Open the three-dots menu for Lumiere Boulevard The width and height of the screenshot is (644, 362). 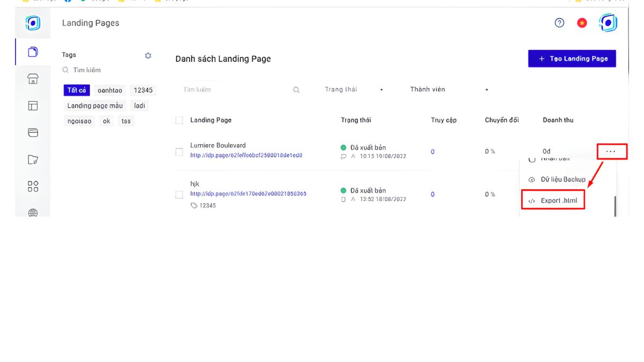(611, 152)
